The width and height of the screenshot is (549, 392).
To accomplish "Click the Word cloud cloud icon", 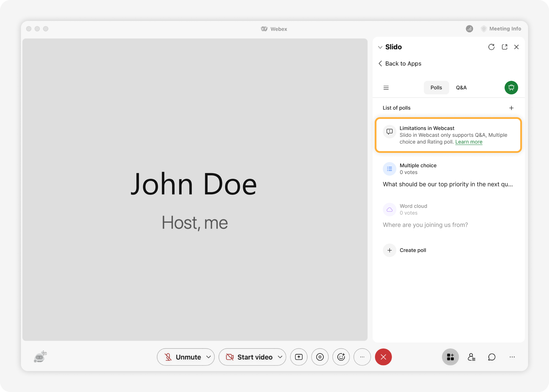I will point(389,210).
